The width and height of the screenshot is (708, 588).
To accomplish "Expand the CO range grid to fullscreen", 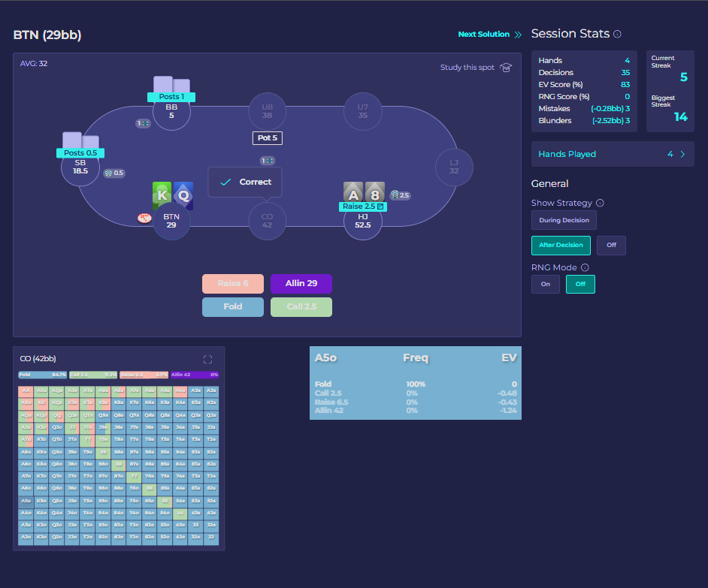I will click(207, 359).
